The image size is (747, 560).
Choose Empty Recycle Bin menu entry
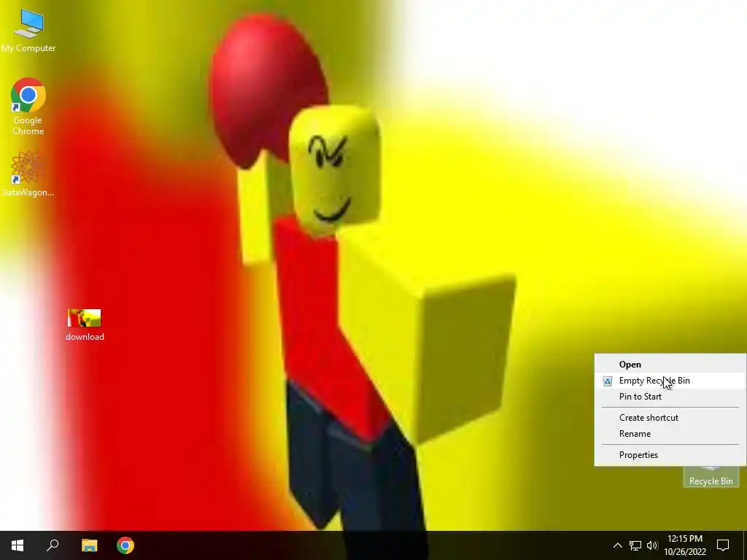click(670, 381)
